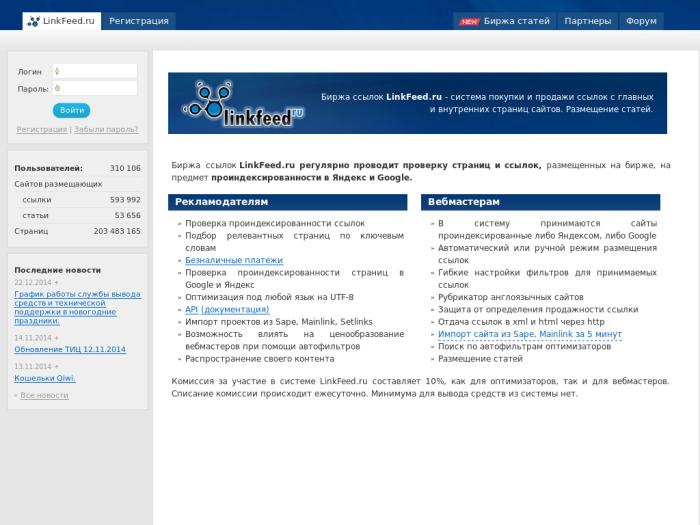The image size is (700, 525).
Task: Focus the Пароль input field
Action: tap(95, 88)
